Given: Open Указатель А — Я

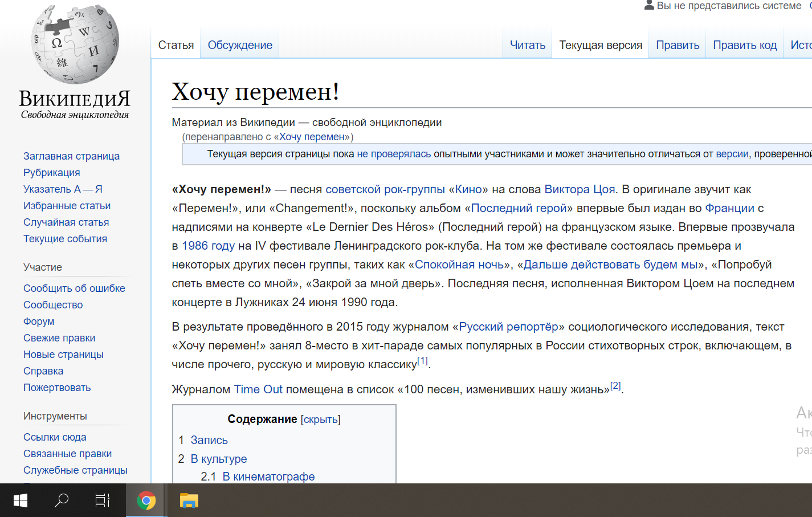Looking at the screenshot, I should [63, 189].
